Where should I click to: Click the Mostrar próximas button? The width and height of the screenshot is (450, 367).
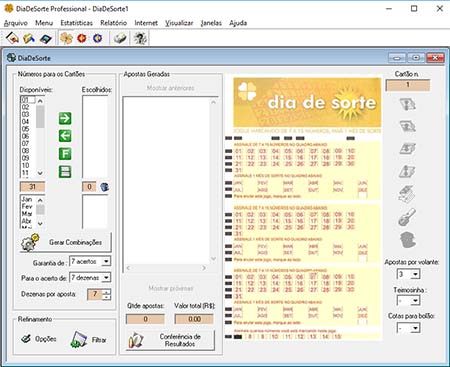pyautogui.click(x=171, y=288)
